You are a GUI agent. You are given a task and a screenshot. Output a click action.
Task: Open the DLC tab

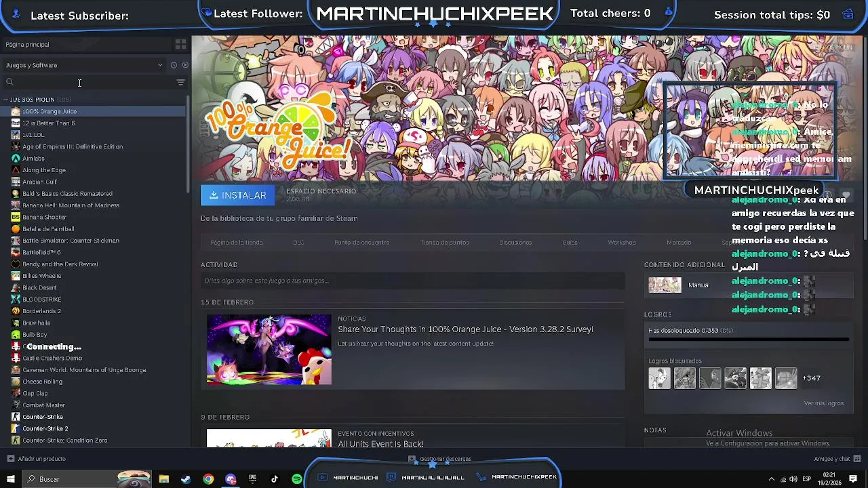298,243
